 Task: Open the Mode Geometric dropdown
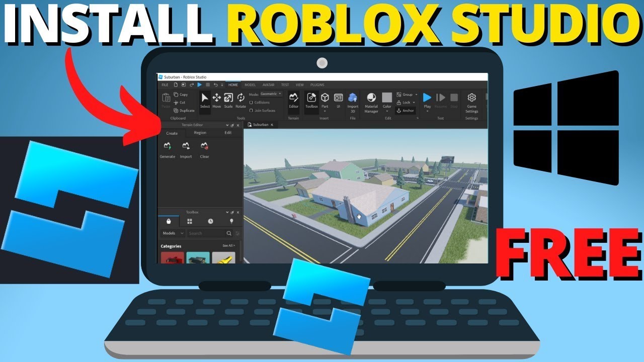(x=271, y=94)
